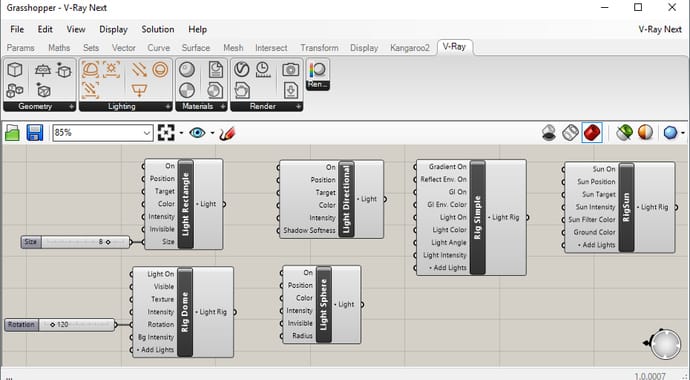
Task: Open the Help menu
Action: tap(198, 29)
